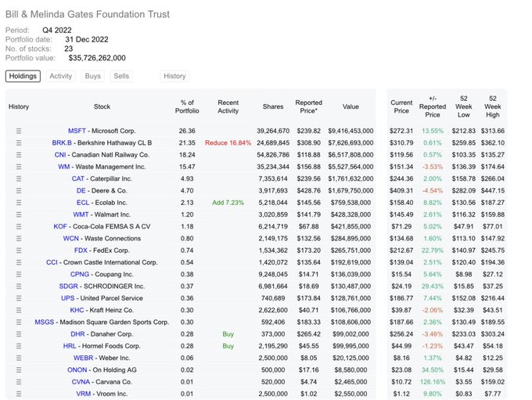Click the 'Recent Activity' column header
The image size is (532, 400).
(228, 106)
